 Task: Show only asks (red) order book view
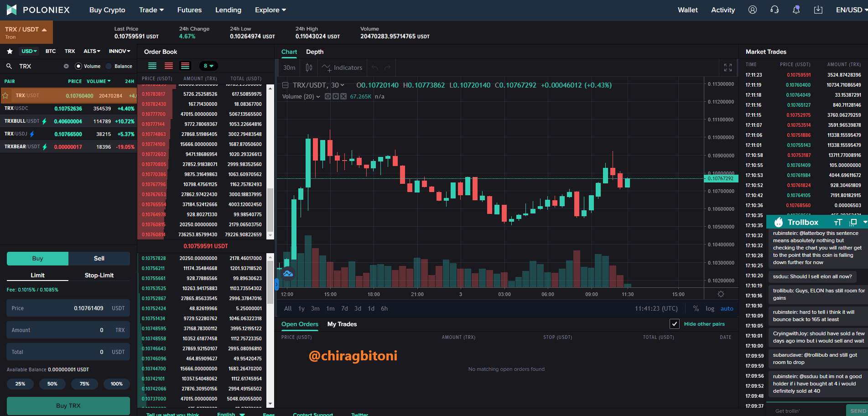point(169,66)
